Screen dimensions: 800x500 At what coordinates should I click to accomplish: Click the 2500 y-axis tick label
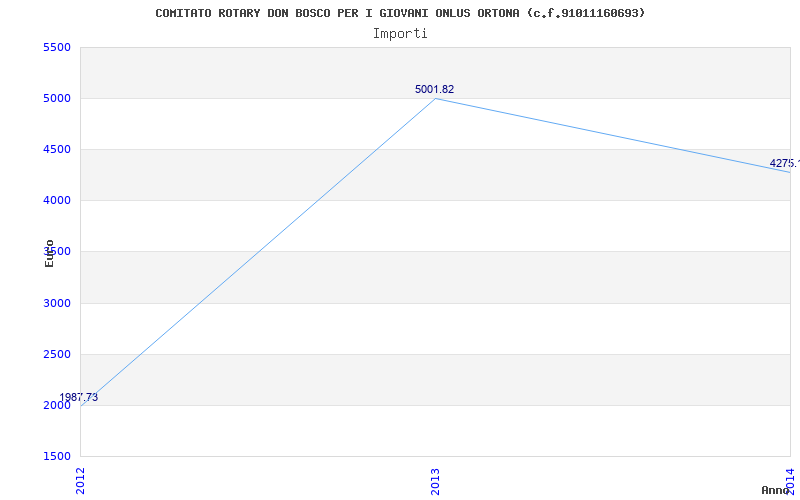(x=57, y=354)
